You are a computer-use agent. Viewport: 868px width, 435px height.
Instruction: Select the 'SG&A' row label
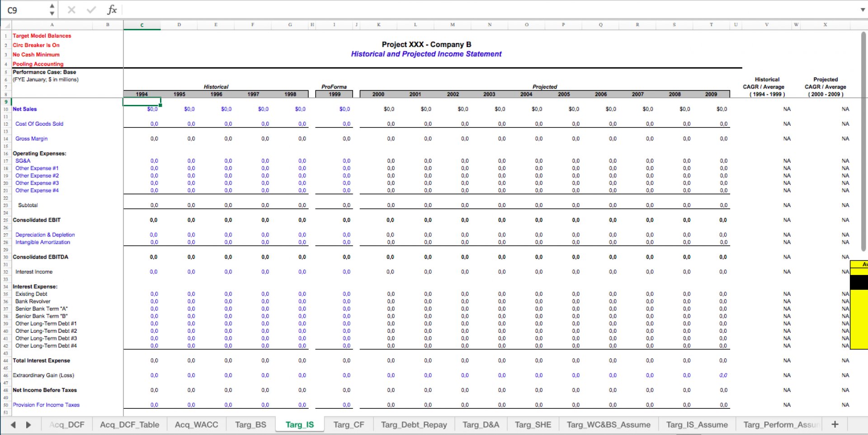click(x=23, y=161)
